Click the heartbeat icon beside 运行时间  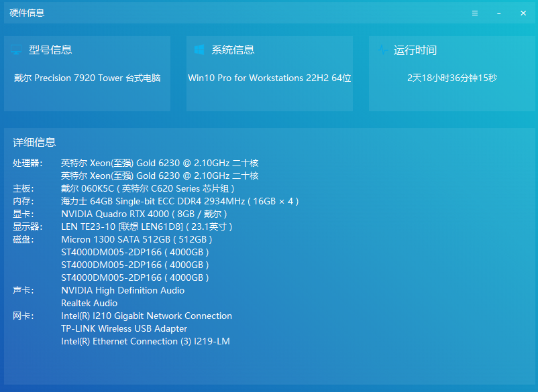(382, 50)
